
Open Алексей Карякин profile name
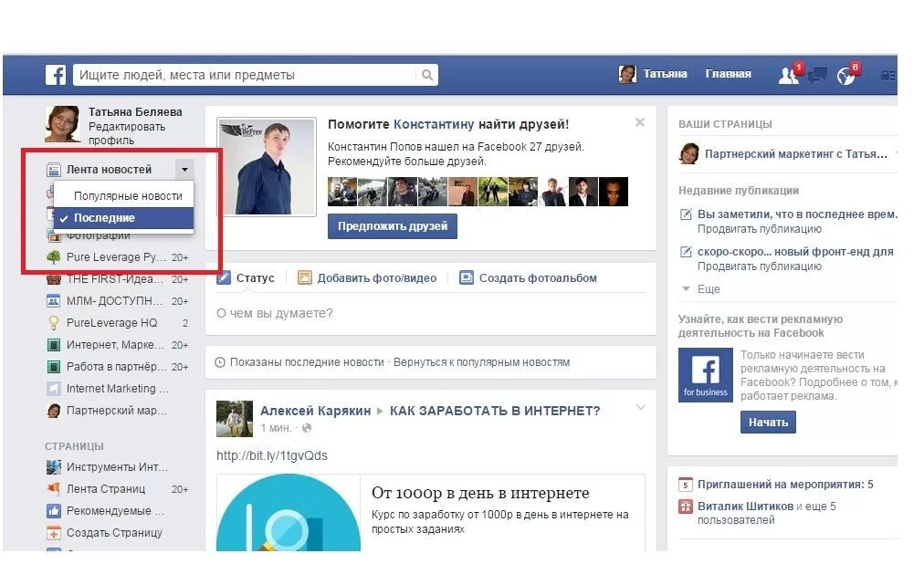tap(315, 411)
